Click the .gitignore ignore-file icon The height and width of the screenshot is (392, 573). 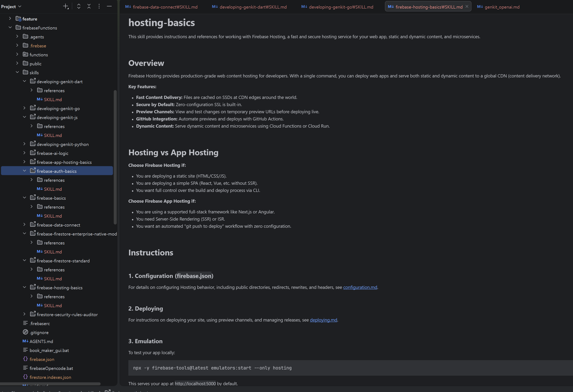[25, 332]
